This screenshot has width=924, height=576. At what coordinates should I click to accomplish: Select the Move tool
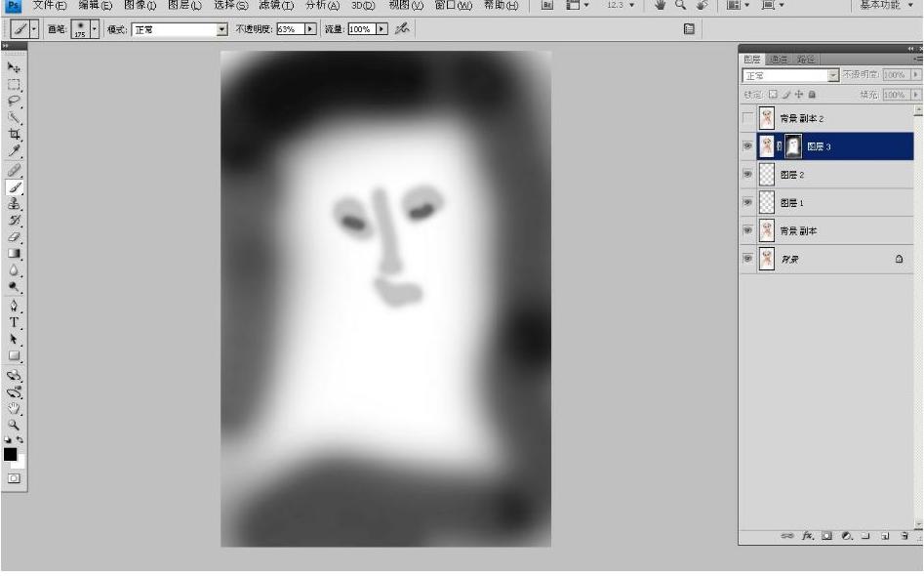click(14, 67)
